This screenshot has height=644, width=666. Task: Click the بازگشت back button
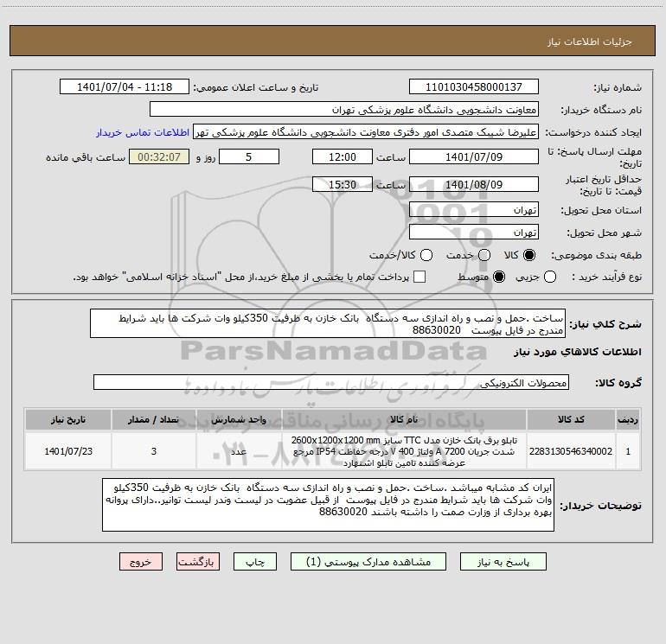(198, 562)
